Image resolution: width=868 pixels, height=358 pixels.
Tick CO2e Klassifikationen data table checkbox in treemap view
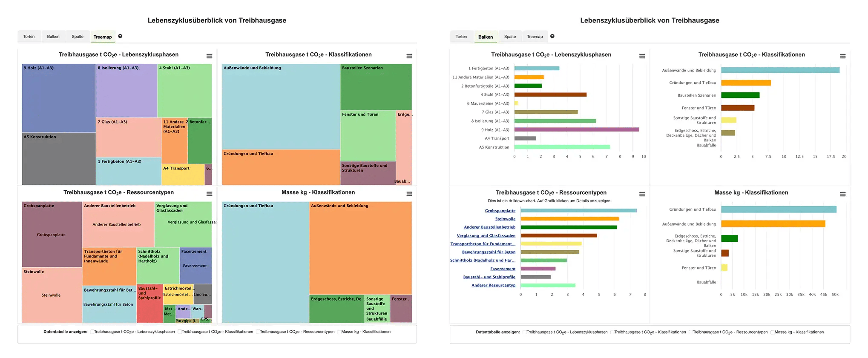pyautogui.click(x=179, y=332)
